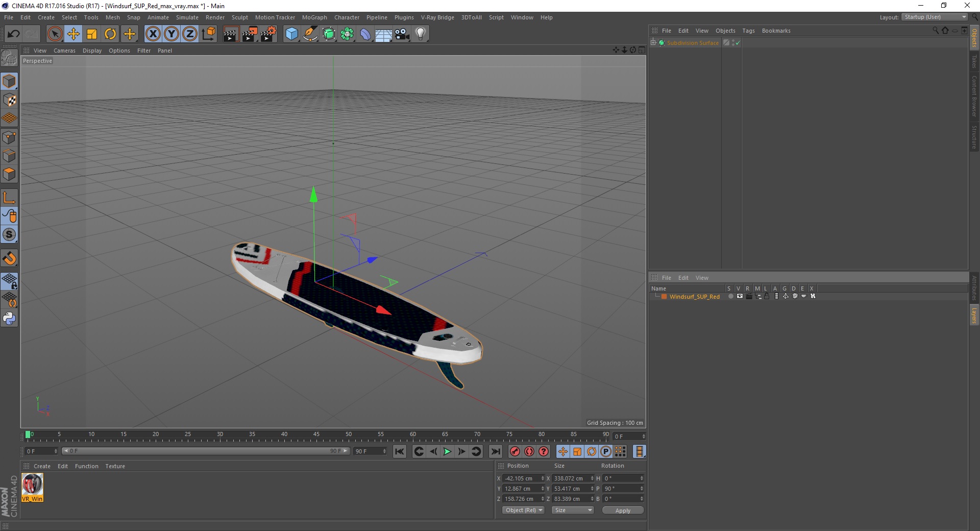Open the Array modeling objects icon

347,34
